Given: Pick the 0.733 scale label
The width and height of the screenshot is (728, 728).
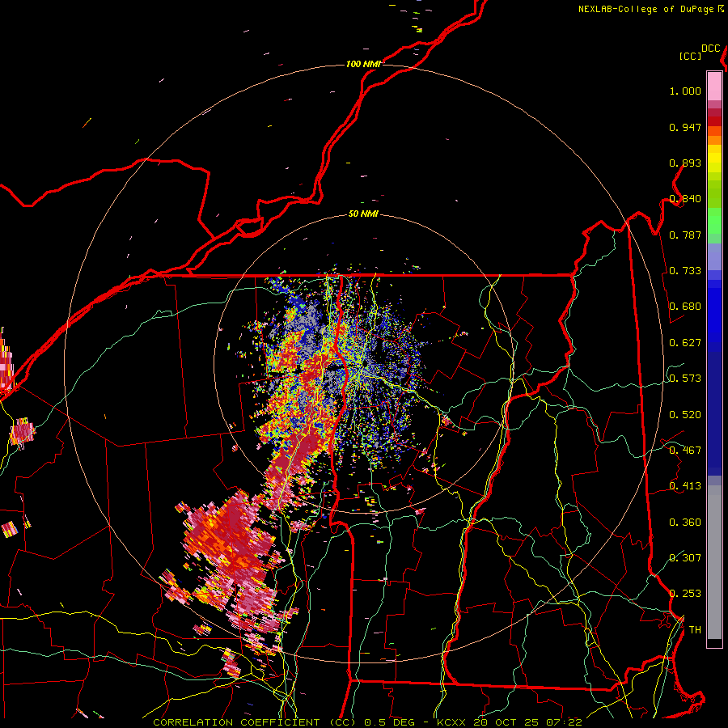Looking at the screenshot, I should tap(685, 271).
